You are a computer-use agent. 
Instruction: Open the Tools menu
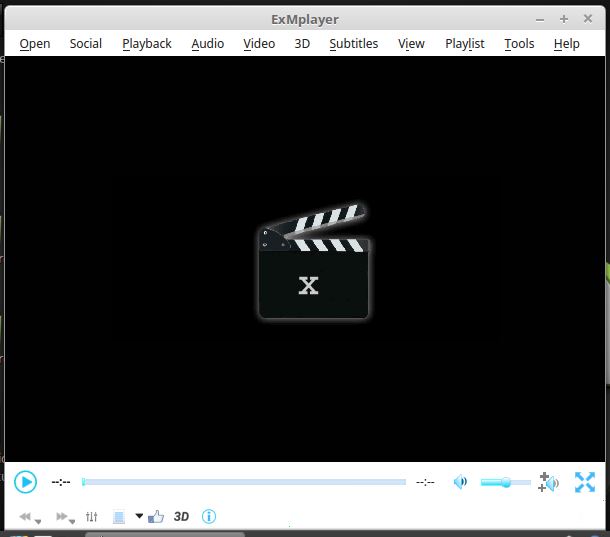pyautogui.click(x=519, y=44)
